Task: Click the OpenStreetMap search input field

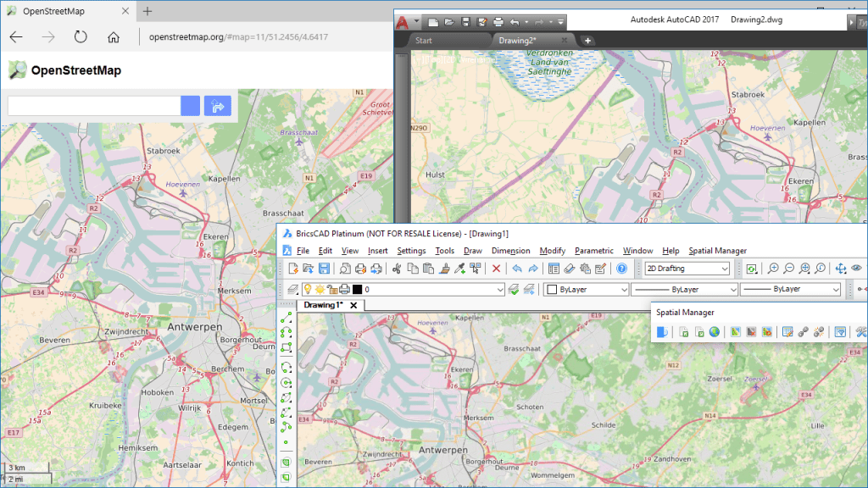Action: pyautogui.click(x=94, y=106)
